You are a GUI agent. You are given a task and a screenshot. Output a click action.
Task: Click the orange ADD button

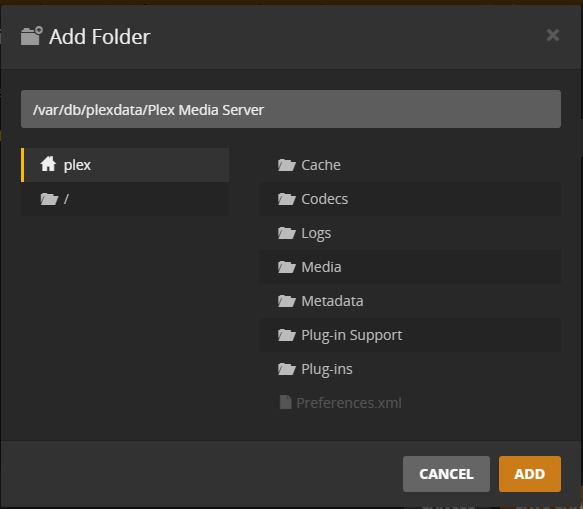coord(530,474)
